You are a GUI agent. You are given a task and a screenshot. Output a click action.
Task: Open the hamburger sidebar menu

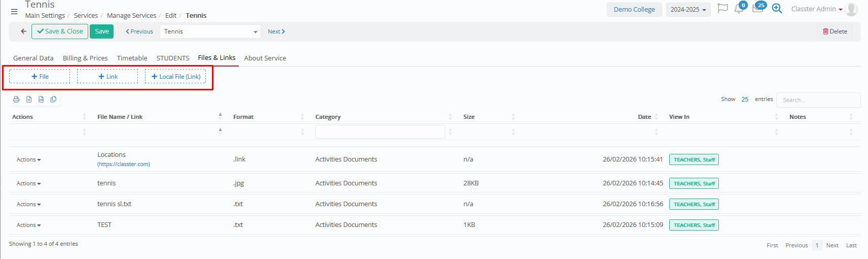(14, 11)
